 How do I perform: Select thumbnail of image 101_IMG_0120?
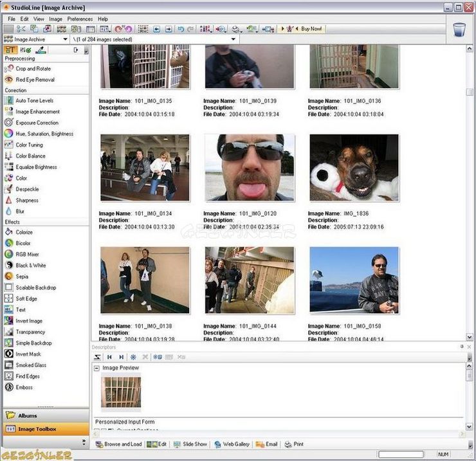250,168
